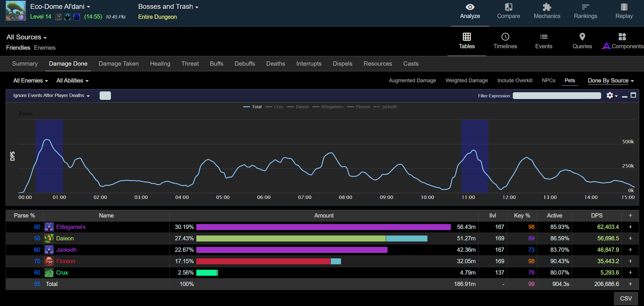The width and height of the screenshot is (644, 306).
Task: Open the Compare view icon
Action: 508,7
